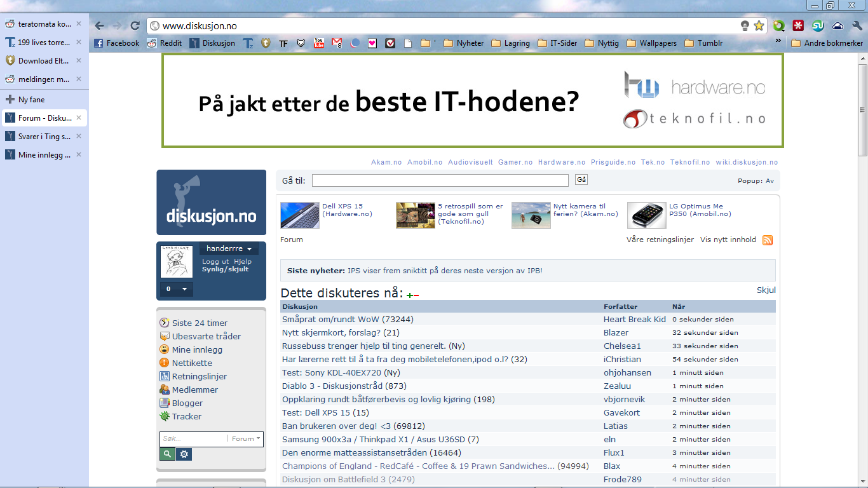
Task: Log out via Logg ut link
Action: tap(215, 261)
